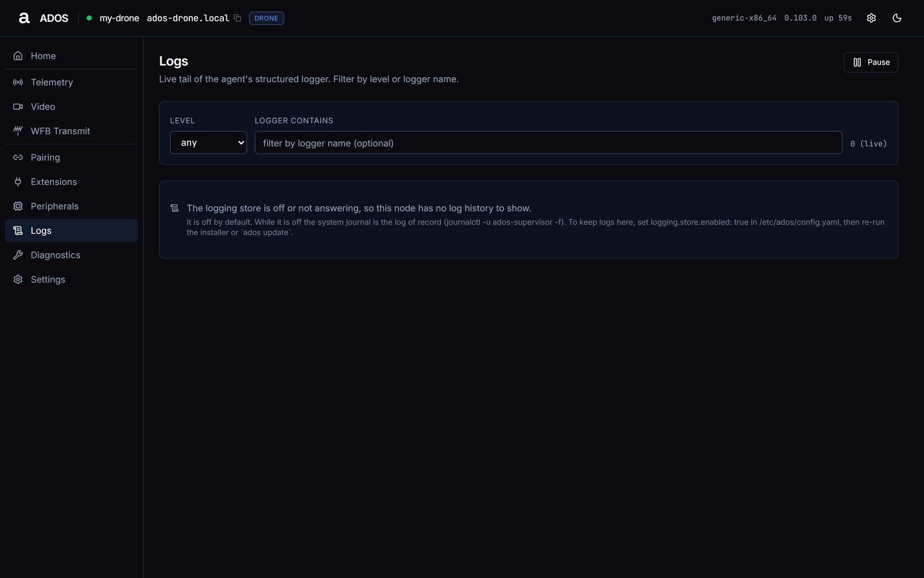The image size is (924, 578).
Task: Click the Logs page heading
Action: (174, 61)
